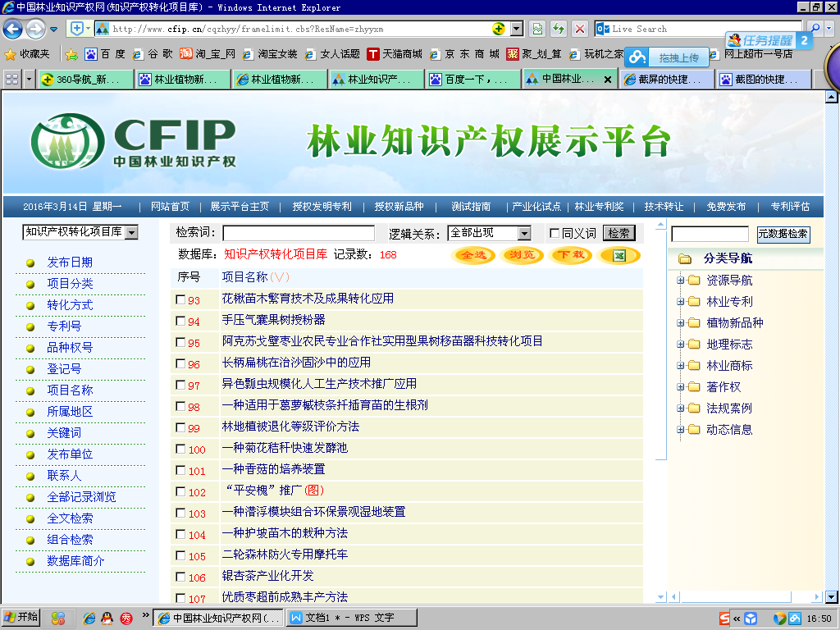
Task: Click the IE stop loading icon
Action: pyautogui.click(x=580, y=29)
